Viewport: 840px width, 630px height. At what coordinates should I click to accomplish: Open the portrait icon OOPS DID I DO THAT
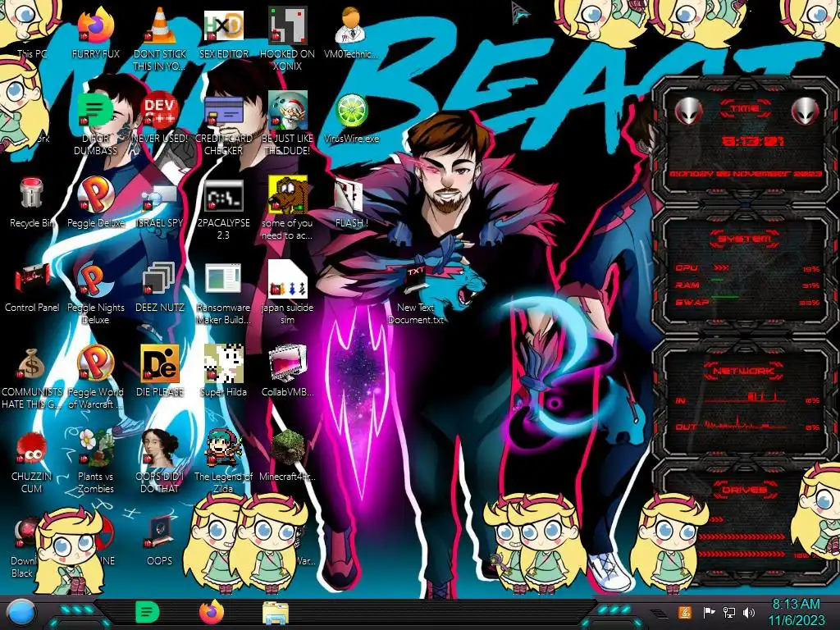tap(160, 462)
